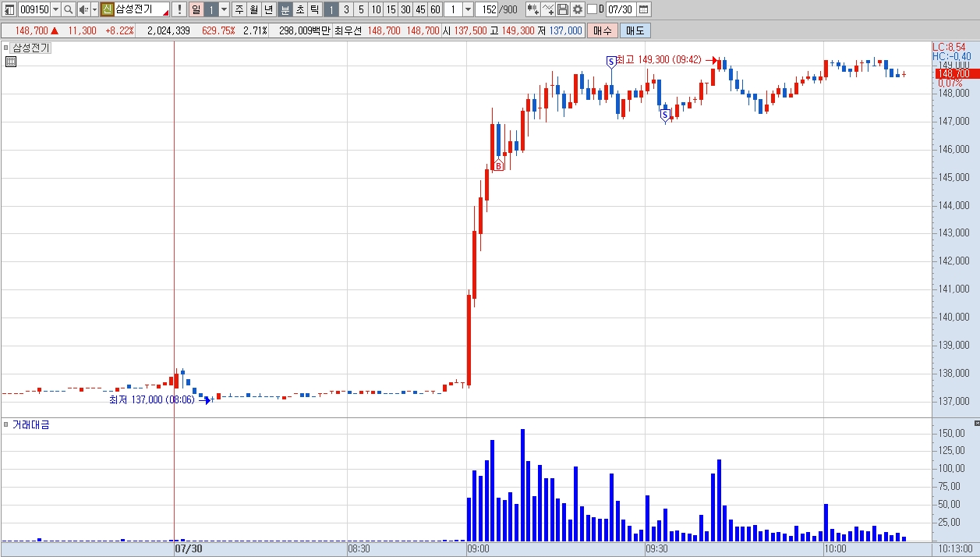Toggle the 일 (daily) chart period
The width and height of the screenshot is (980, 557).
pos(196,9)
